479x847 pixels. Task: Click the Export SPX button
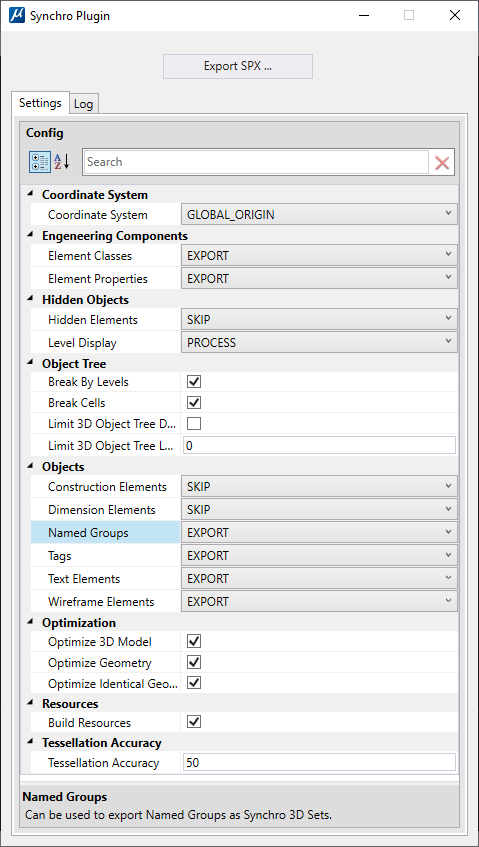pyautogui.click(x=238, y=66)
